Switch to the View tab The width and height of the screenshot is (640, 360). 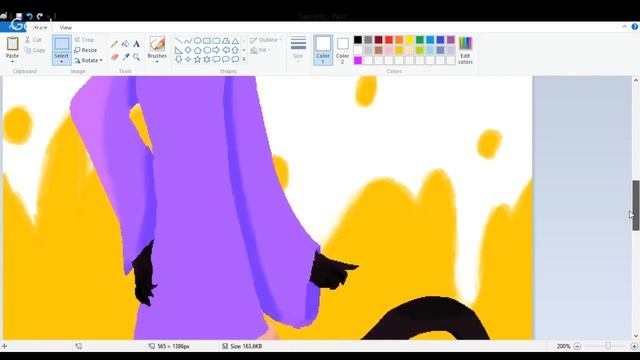(66, 28)
